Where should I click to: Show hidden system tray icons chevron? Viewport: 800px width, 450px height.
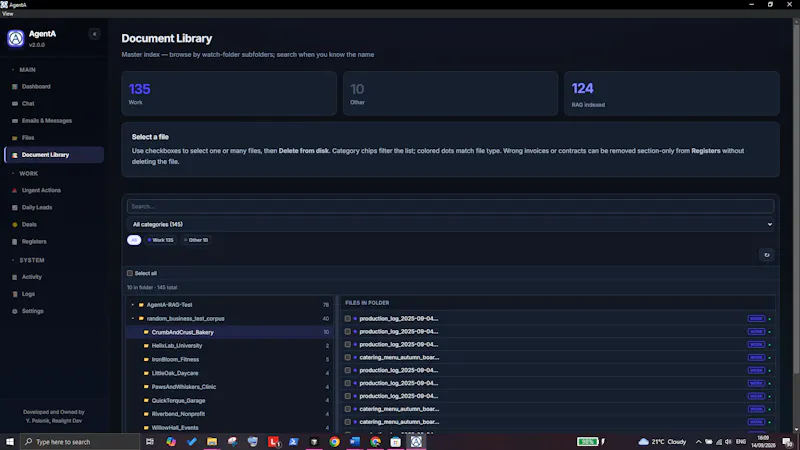click(698, 442)
